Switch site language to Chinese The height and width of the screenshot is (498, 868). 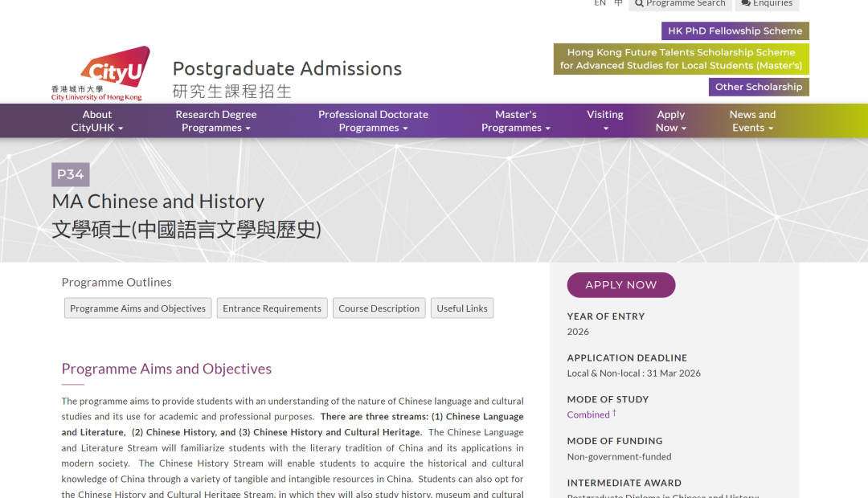[617, 3]
